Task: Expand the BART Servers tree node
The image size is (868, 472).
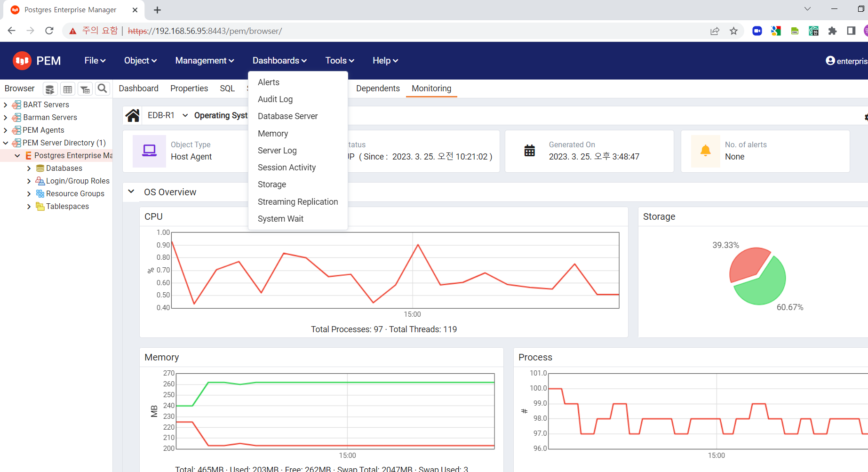Action: coord(6,104)
